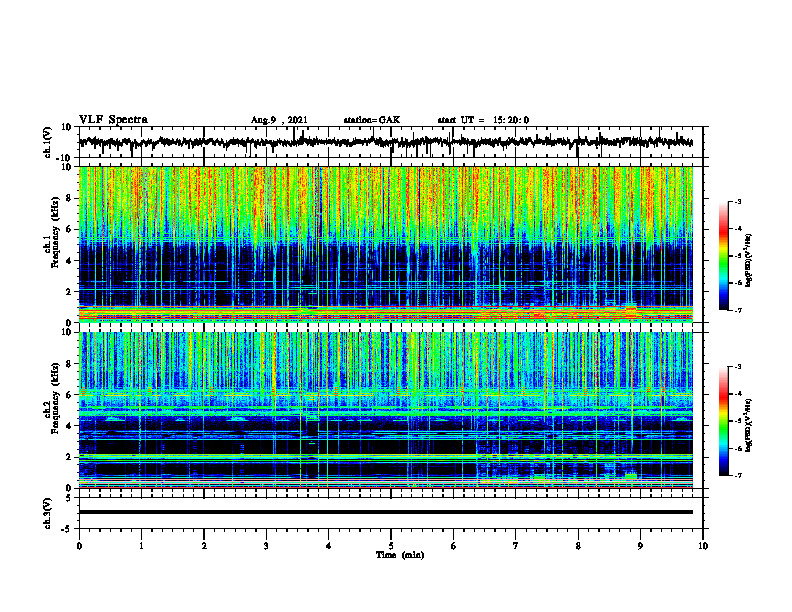Viewport: 792px width, 612px height.
Task: Click the ch.2 spectrogram color bar
Action: coord(723,421)
